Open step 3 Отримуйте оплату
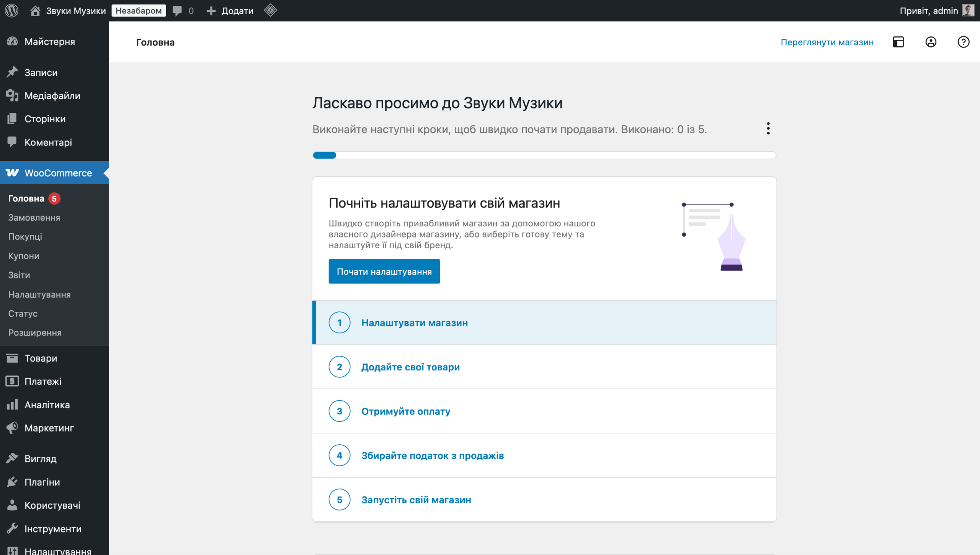This screenshot has height=555, width=980. (544, 411)
